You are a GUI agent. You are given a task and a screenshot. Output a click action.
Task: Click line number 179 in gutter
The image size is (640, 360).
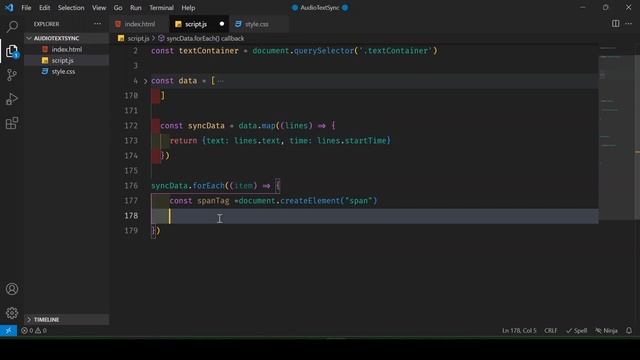point(131,231)
